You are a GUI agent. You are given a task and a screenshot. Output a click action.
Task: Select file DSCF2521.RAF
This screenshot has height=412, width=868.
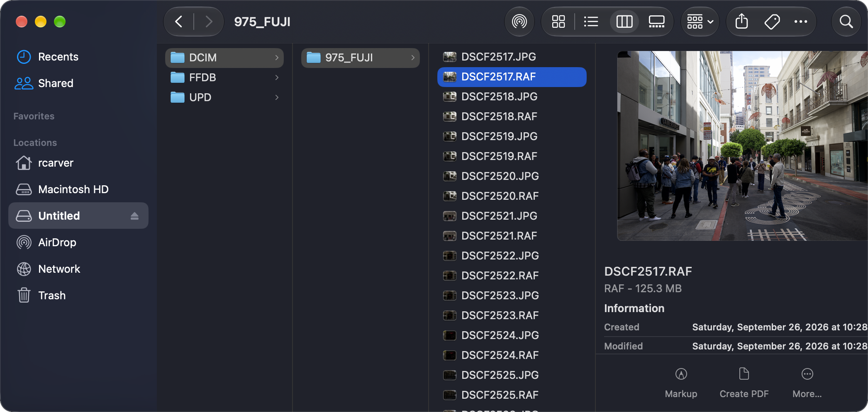tap(512, 236)
